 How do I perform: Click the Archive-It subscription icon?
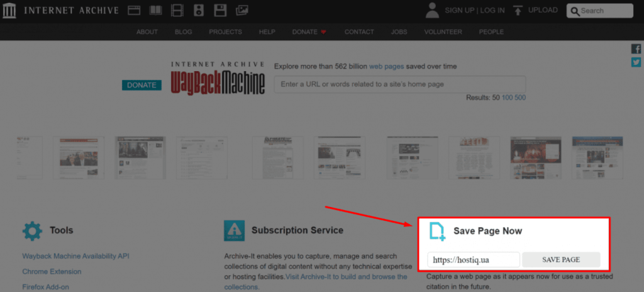(235, 231)
